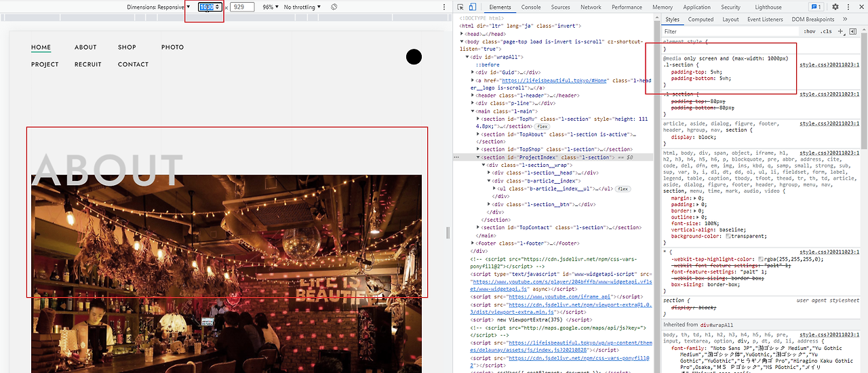Toggle the .cls element classes button

(x=826, y=31)
